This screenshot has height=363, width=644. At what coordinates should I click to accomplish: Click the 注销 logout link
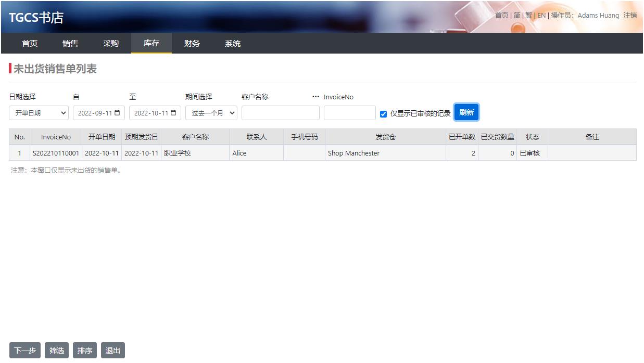(630, 16)
